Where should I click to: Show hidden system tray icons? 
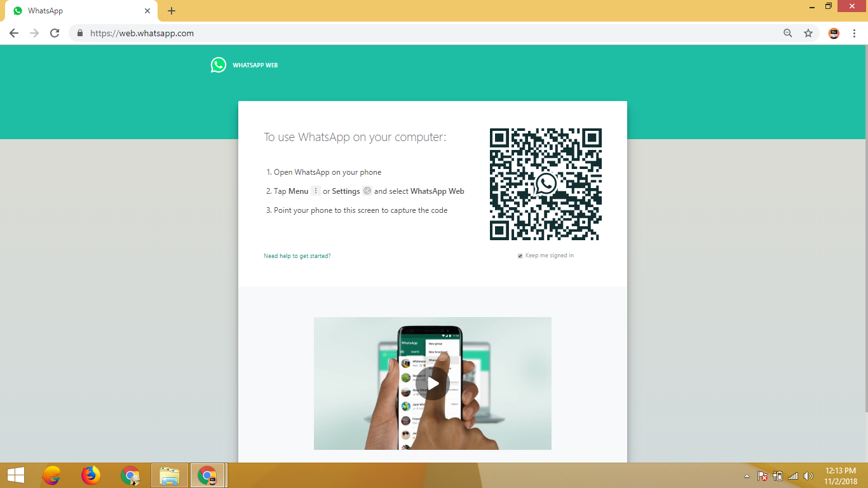pyautogui.click(x=747, y=476)
